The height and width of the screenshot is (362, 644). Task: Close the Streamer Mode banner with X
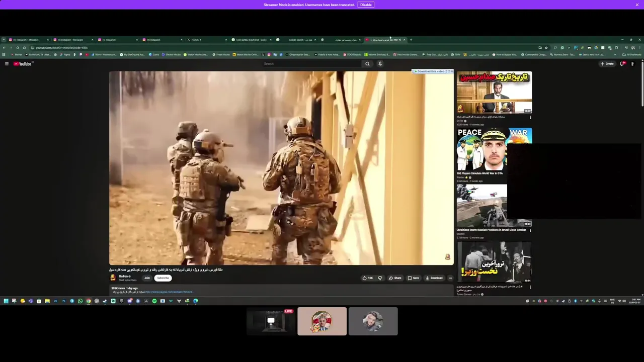(x=637, y=5)
